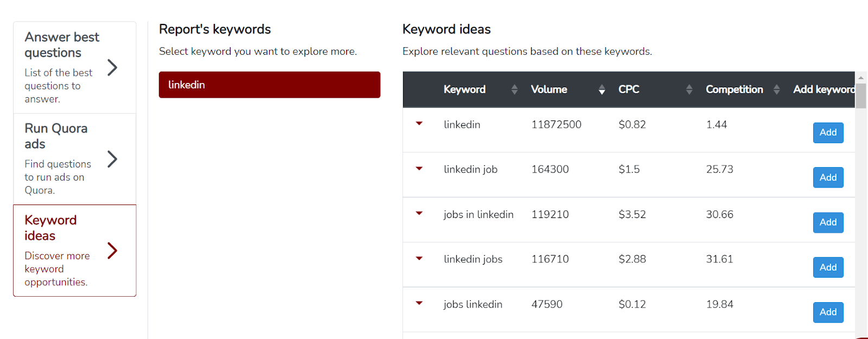
Task: Select the linkedin report keyword bar
Action: pos(269,85)
